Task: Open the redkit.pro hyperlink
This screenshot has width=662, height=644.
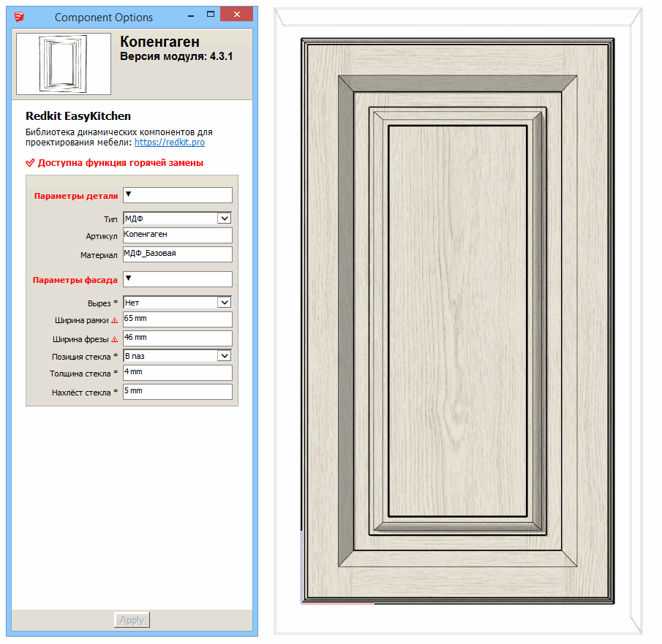Action: (169, 143)
